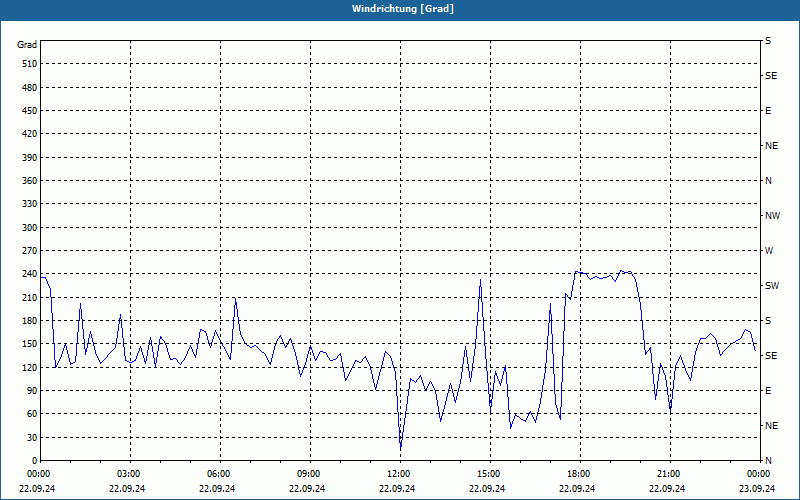Select the 150 y-axis tick label
Screen dimensions: 800x500
coord(30,344)
